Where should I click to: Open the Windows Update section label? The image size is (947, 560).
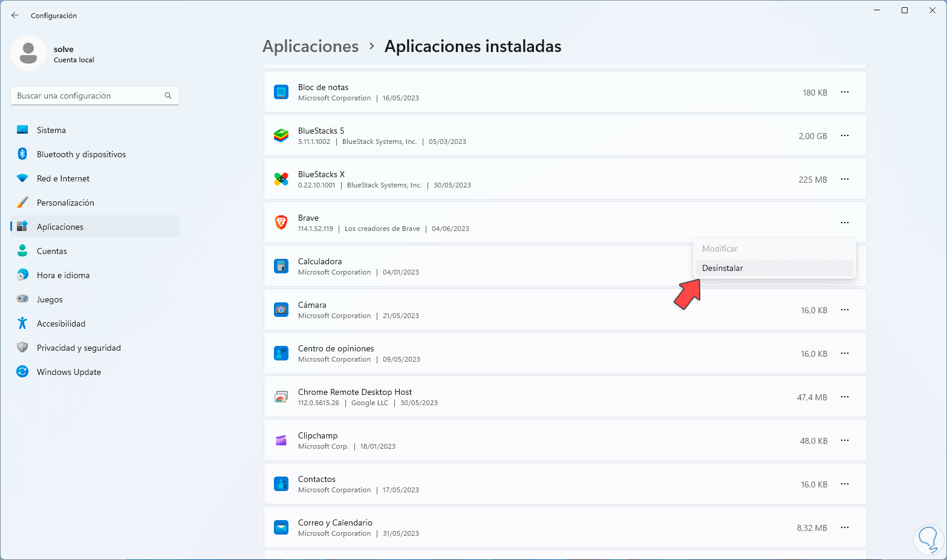click(69, 372)
